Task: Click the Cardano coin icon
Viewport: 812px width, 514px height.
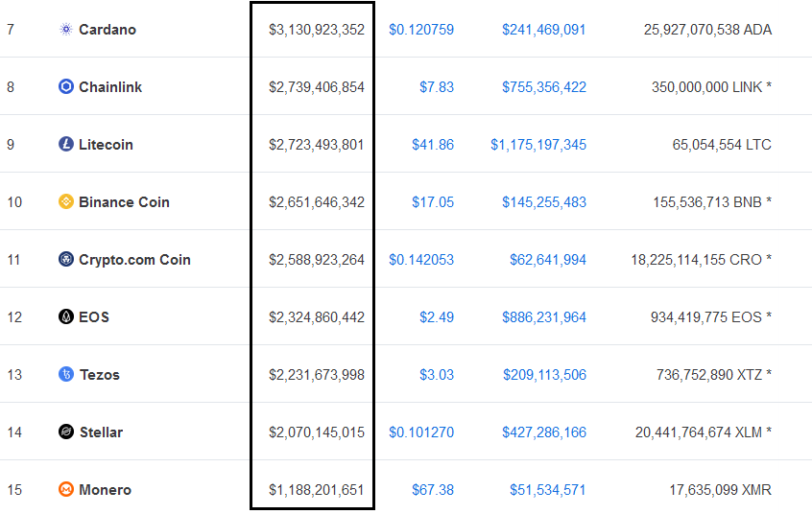Action: 66,30
